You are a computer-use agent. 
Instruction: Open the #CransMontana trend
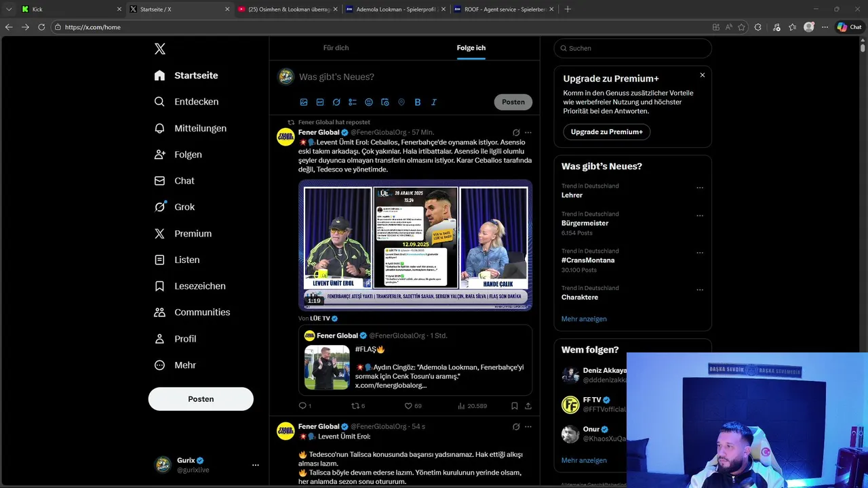point(588,260)
